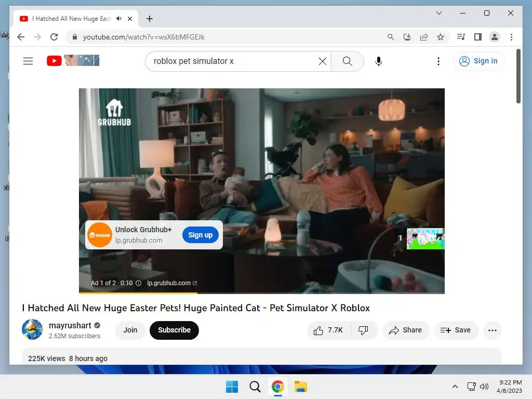Open volume control in system tray
The height and width of the screenshot is (399, 532).
(484, 387)
